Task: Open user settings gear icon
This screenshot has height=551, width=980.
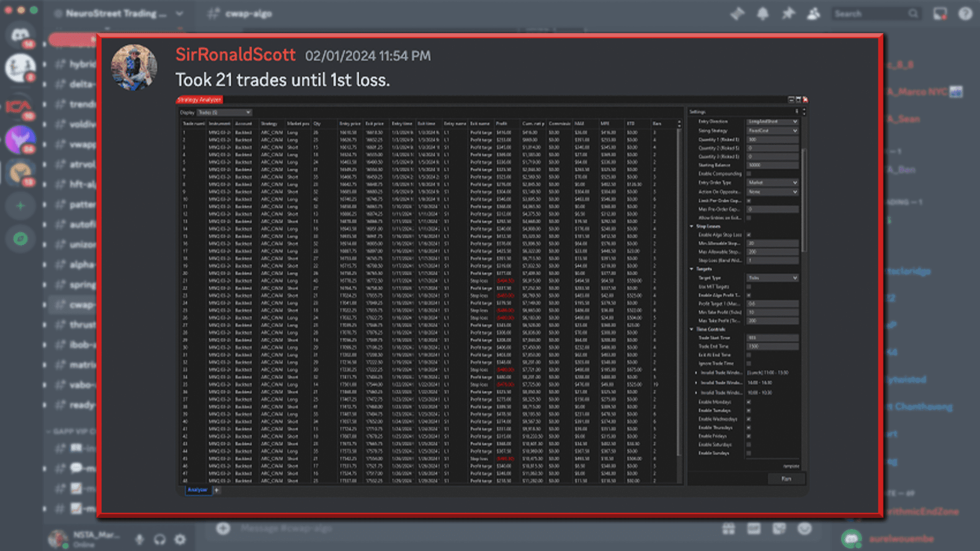Action: pos(180,539)
